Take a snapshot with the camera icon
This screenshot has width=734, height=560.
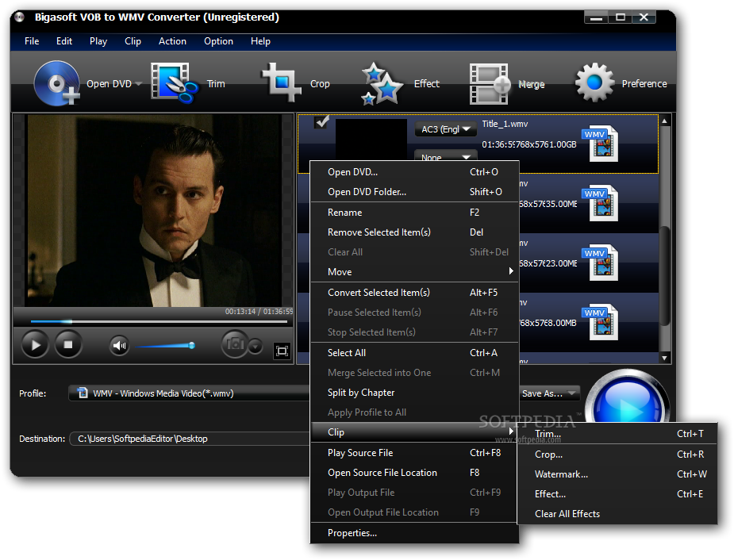235,344
